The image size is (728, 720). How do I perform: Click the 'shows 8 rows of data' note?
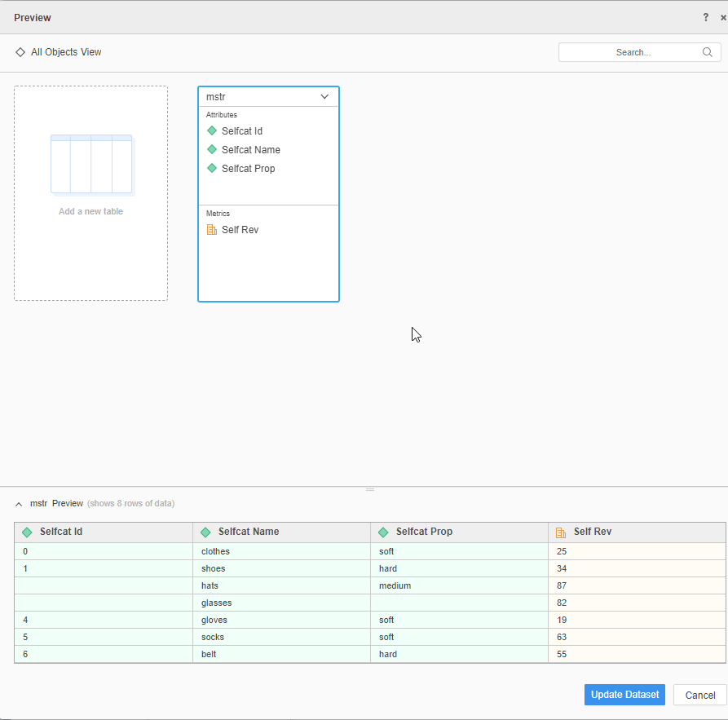(x=131, y=504)
